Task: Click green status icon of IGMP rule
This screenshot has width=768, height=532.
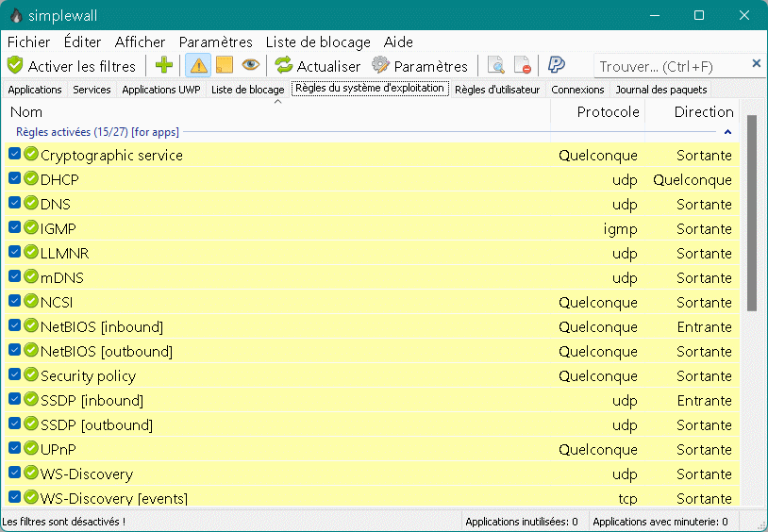Action: click(31, 227)
